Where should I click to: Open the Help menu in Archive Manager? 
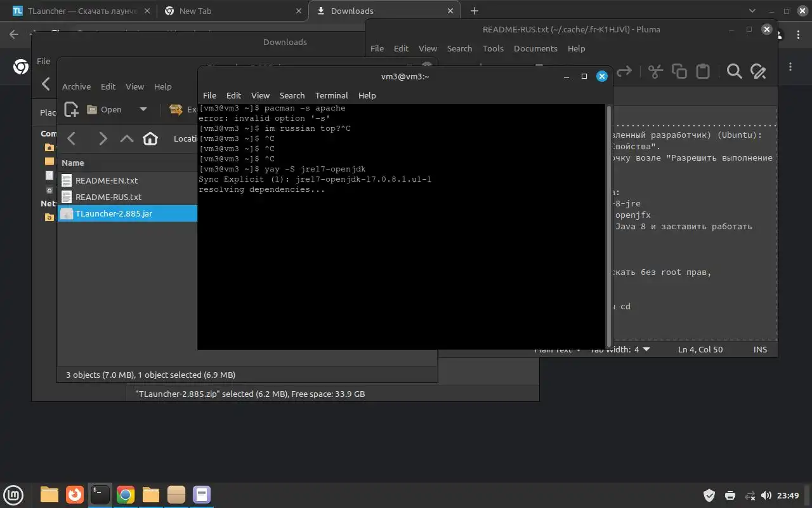[162, 86]
